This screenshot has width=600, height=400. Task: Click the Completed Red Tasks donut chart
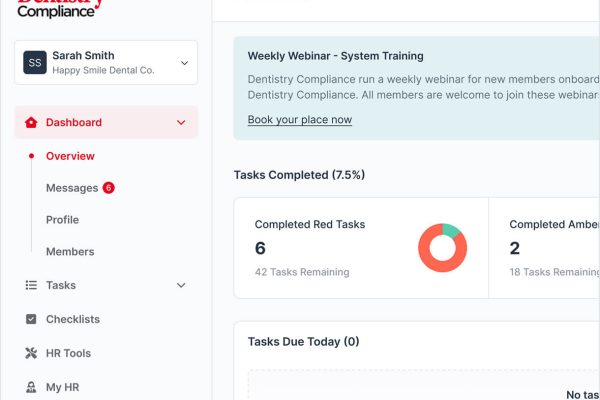(442, 248)
